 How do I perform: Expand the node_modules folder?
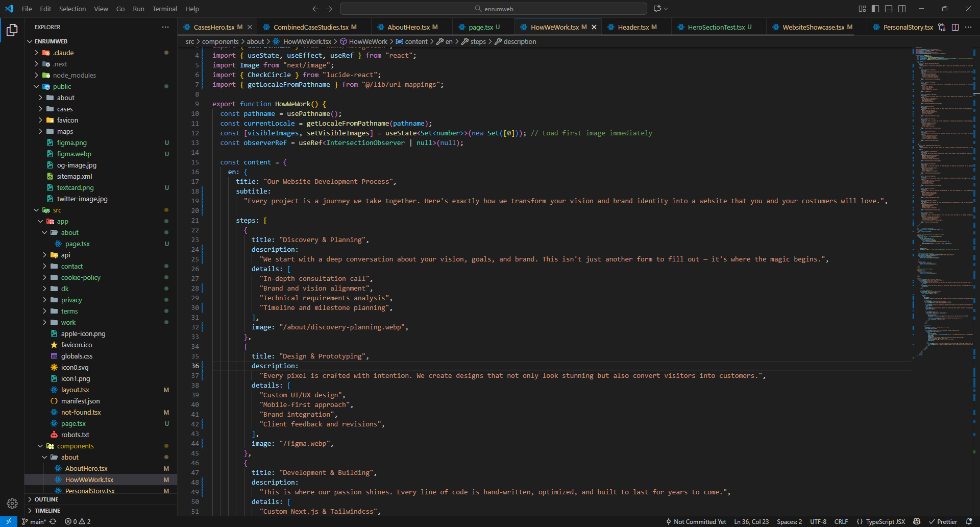tap(74, 75)
